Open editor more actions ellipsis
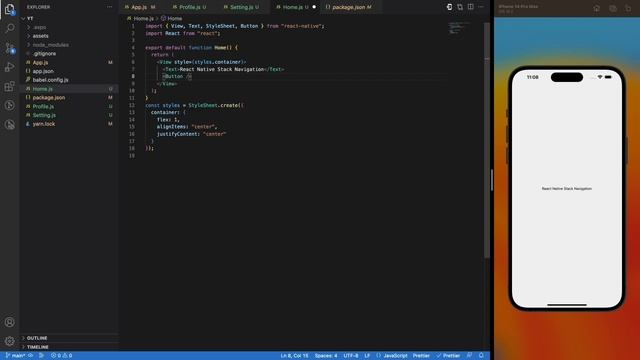This screenshot has height=360, width=640. [481, 7]
